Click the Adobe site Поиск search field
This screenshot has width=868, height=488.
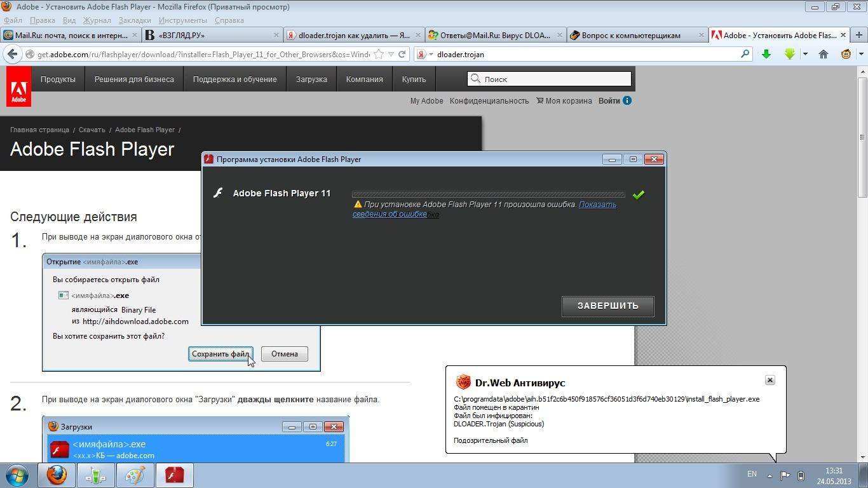(550, 79)
